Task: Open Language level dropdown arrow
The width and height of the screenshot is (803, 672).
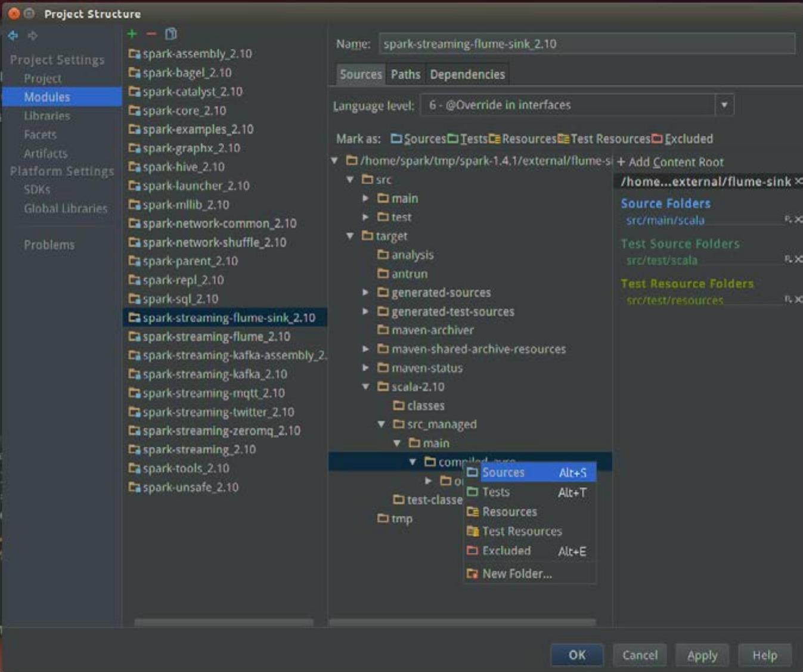Action: (724, 105)
